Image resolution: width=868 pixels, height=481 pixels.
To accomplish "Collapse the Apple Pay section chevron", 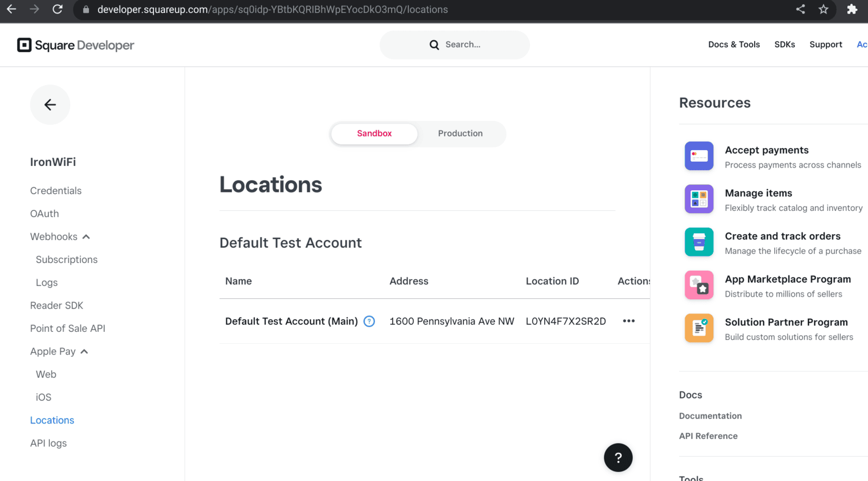I will coord(84,352).
